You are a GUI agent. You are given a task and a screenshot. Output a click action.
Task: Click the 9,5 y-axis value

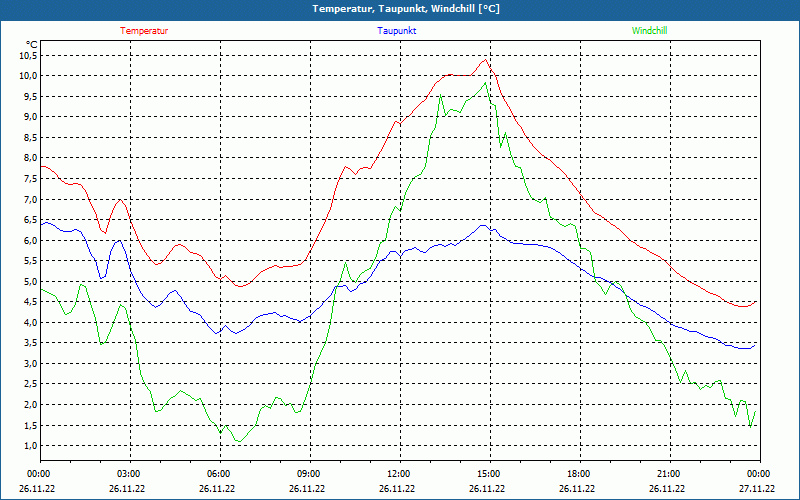pos(31,96)
